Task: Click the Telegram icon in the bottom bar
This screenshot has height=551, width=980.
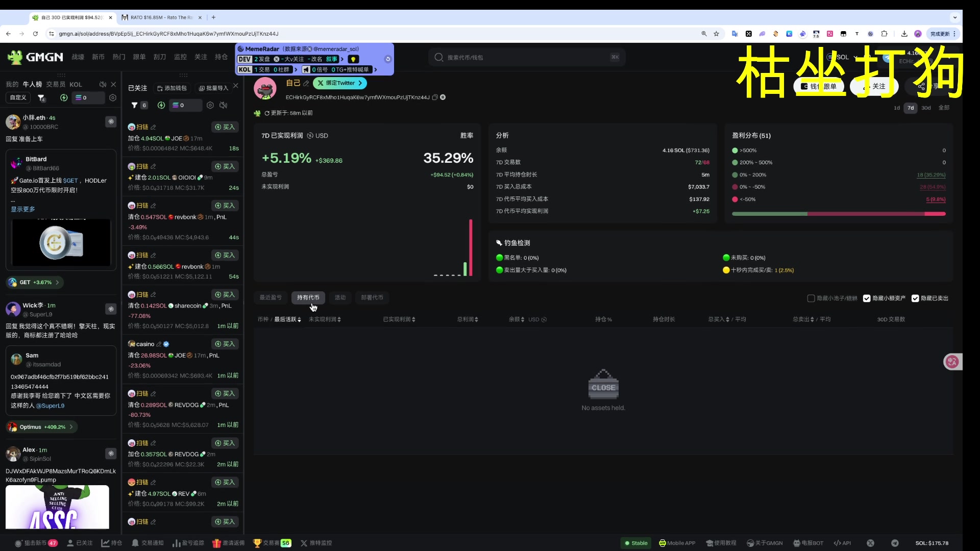Action: 895,543
